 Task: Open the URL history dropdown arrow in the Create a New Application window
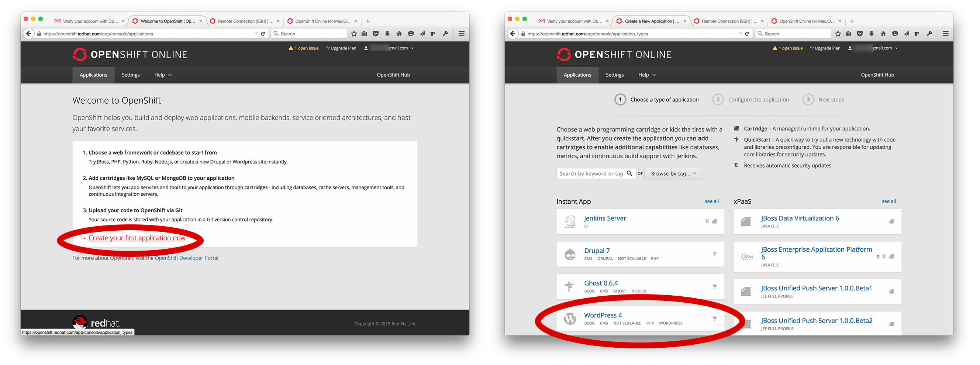[740, 34]
